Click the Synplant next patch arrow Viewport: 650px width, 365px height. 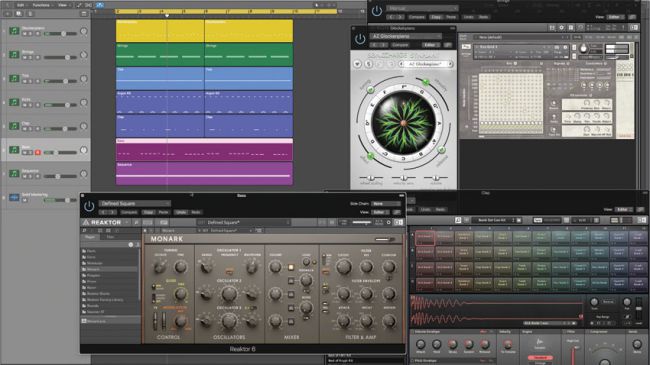pos(450,64)
